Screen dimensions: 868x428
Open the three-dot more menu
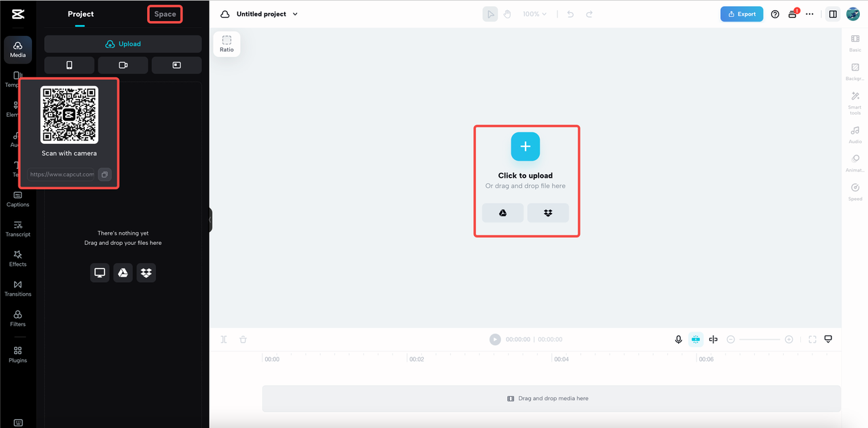(810, 14)
